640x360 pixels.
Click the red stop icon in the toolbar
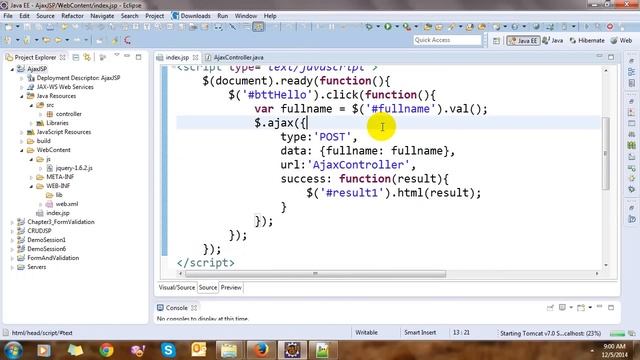coord(610,27)
